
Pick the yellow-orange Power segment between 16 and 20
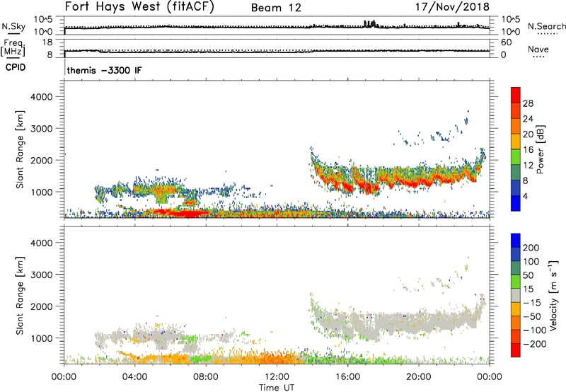click(x=516, y=142)
